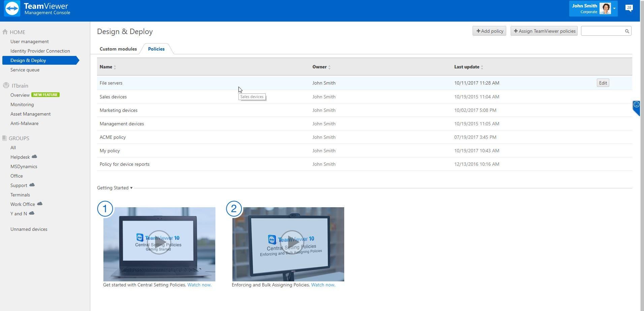
Task: Play the Enforcing and Bulk Assigning video
Action: 292,242
